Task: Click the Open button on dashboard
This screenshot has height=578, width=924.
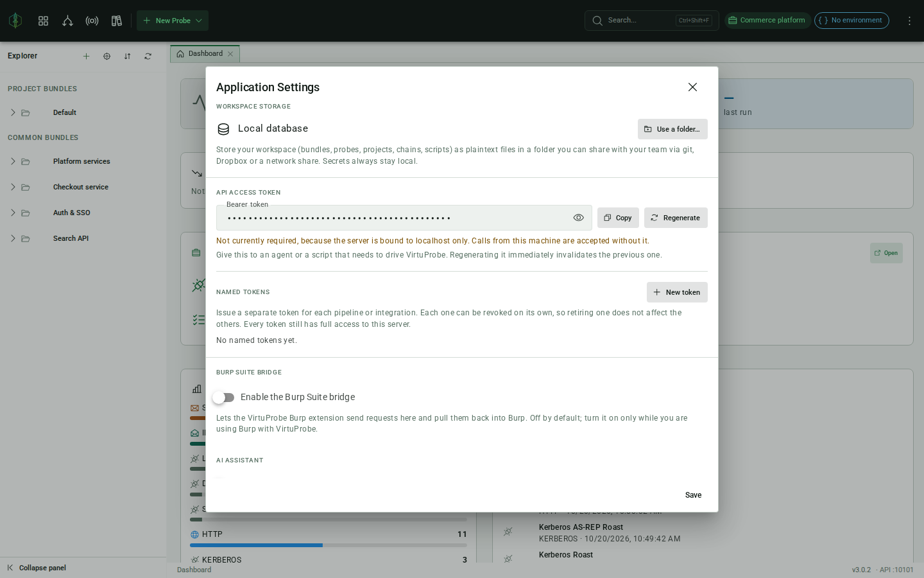Action: 886,253
